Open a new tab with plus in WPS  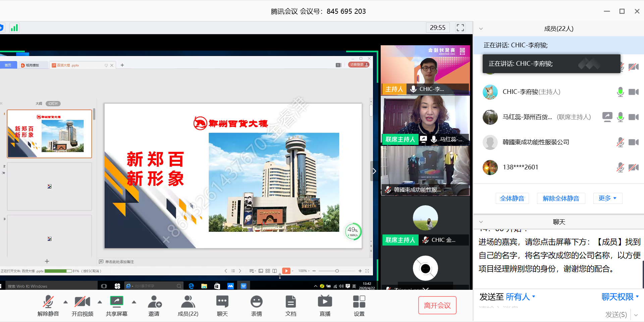point(122,65)
